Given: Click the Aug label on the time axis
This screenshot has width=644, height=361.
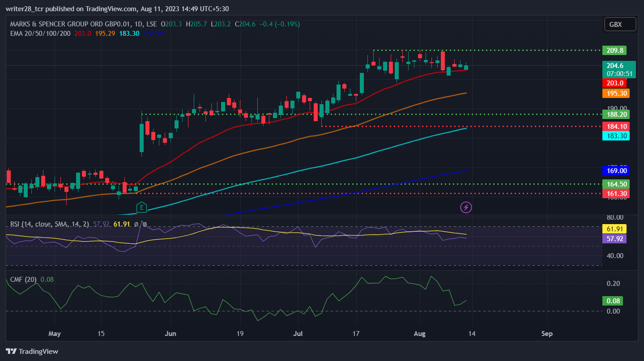Looking at the screenshot, I should pyautogui.click(x=420, y=334).
